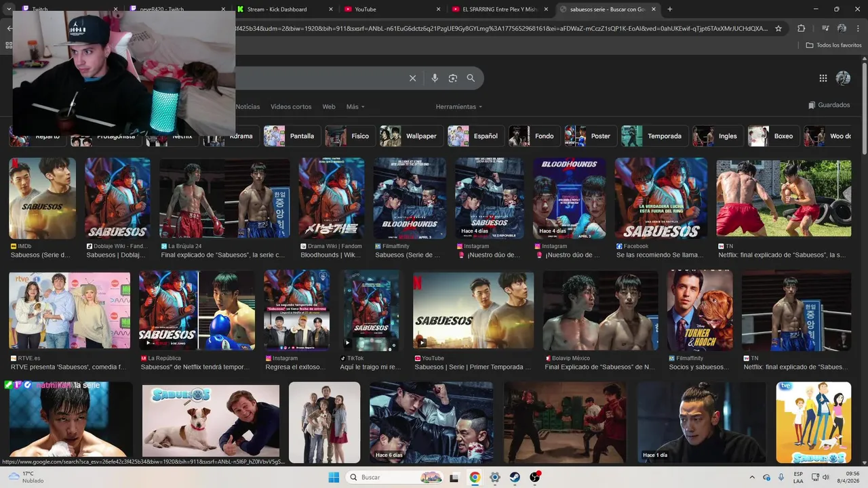
Task: Open Google Lens image search icon
Action: (x=453, y=78)
